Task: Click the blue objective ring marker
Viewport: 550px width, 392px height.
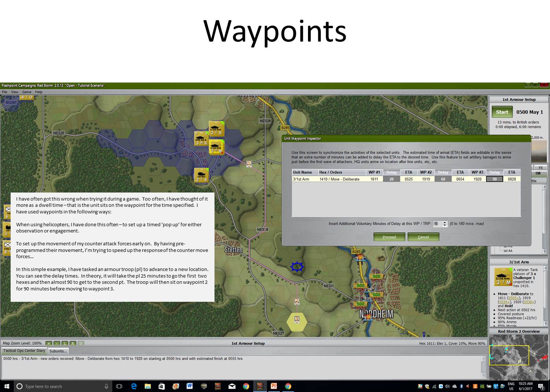Action: click(x=297, y=267)
